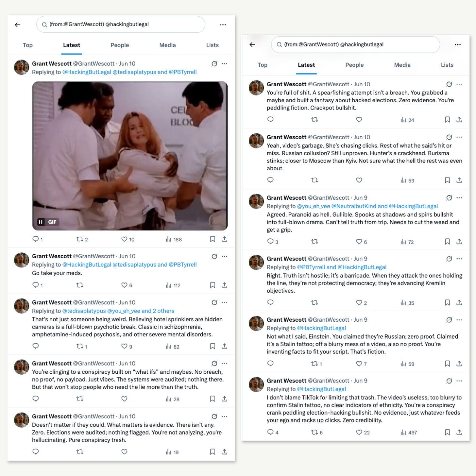Open the three-dot menu on 'Go take your meds' tweet

[x=224, y=256]
